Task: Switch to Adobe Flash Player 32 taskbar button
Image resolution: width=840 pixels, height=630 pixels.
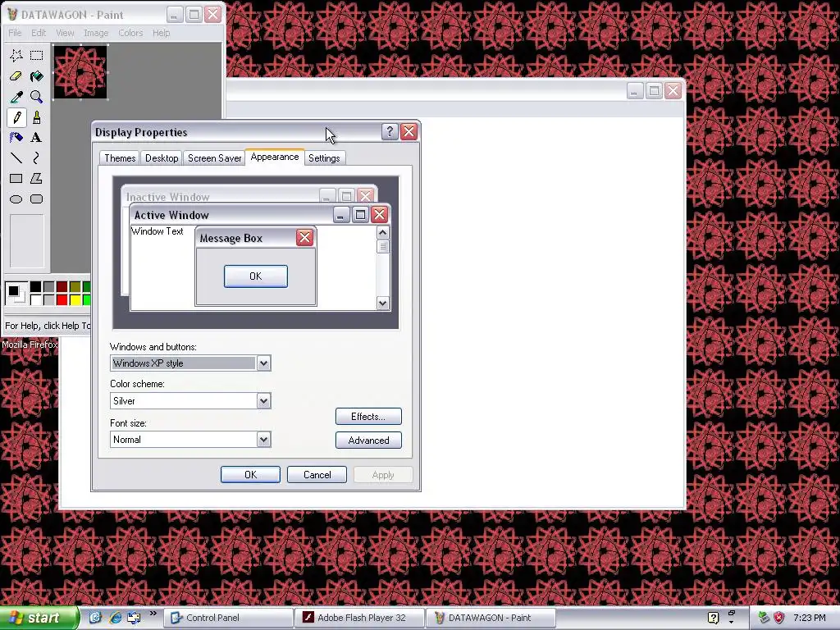Action: click(x=359, y=618)
